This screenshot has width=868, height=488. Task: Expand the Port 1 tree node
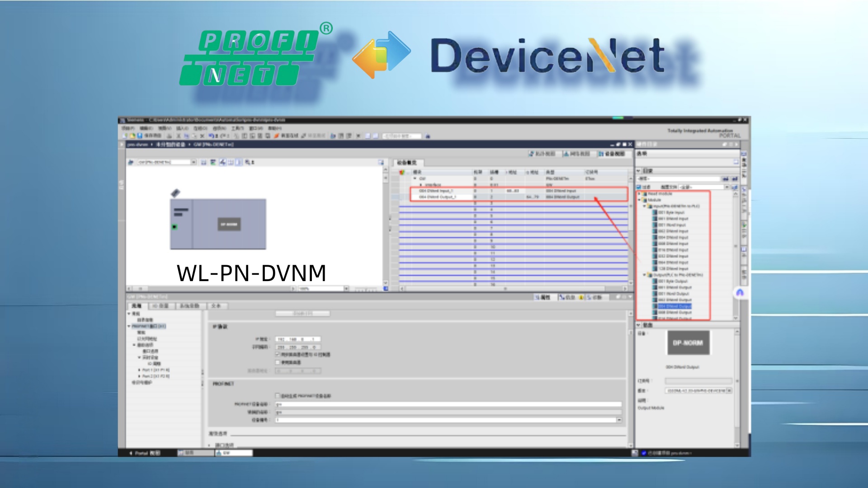(x=139, y=370)
